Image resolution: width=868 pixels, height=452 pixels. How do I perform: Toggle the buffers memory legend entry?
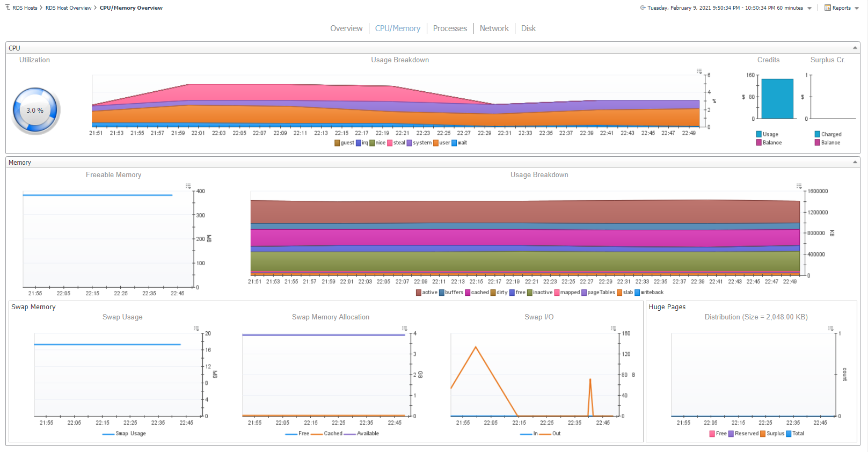pyautogui.click(x=451, y=293)
